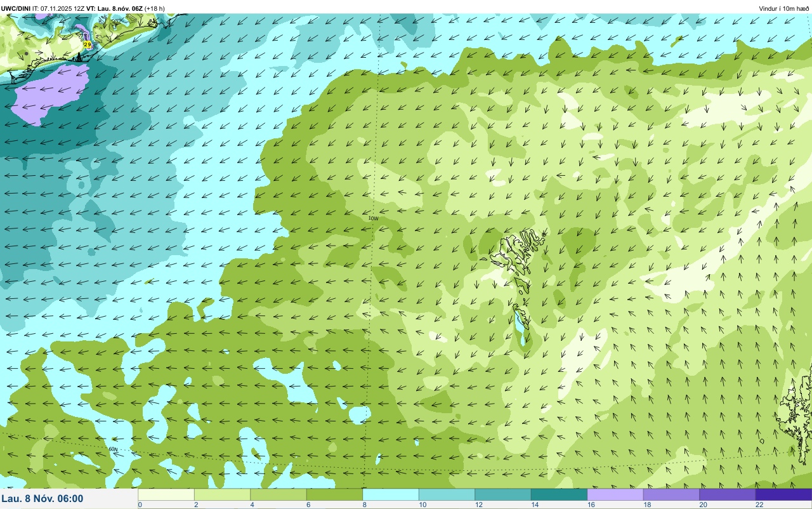Click the 'VT: Lau. 8.nóv. 06Z' valid time text

(x=114, y=8)
